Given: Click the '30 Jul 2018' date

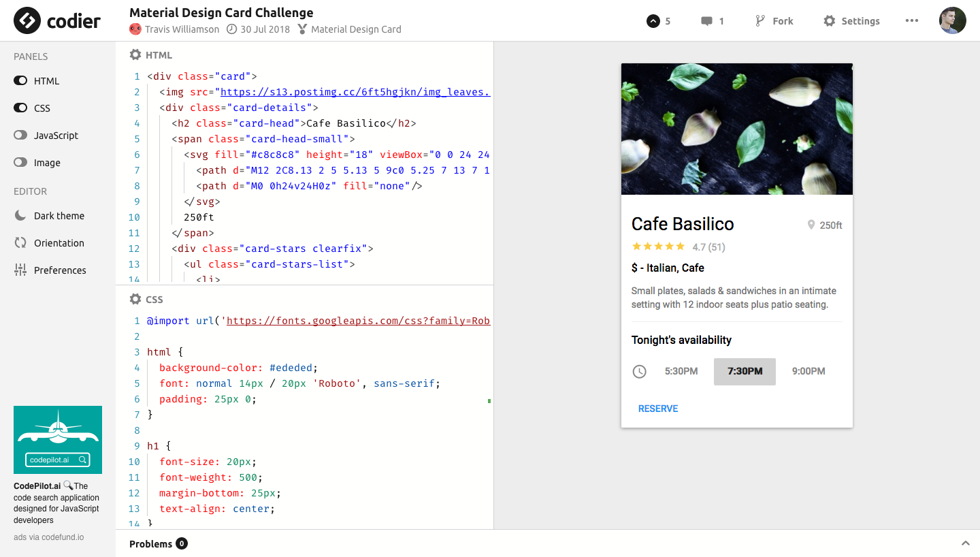Looking at the screenshot, I should [265, 29].
